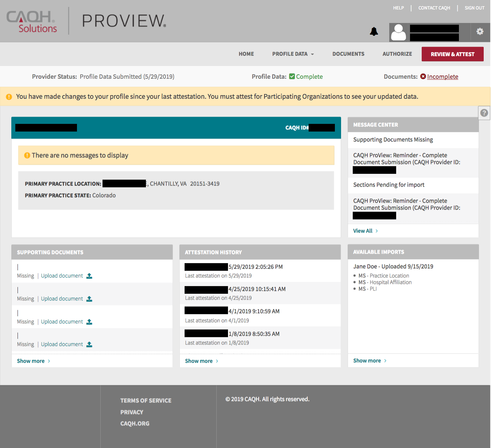Visit the CAQH.ORG footer link
491x448 pixels.
point(135,424)
